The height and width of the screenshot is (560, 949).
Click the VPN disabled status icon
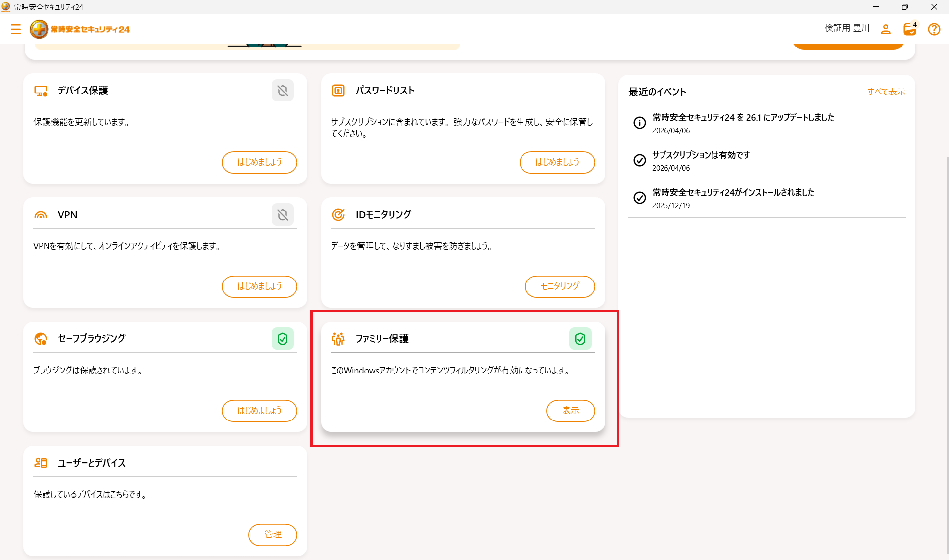[283, 214]
